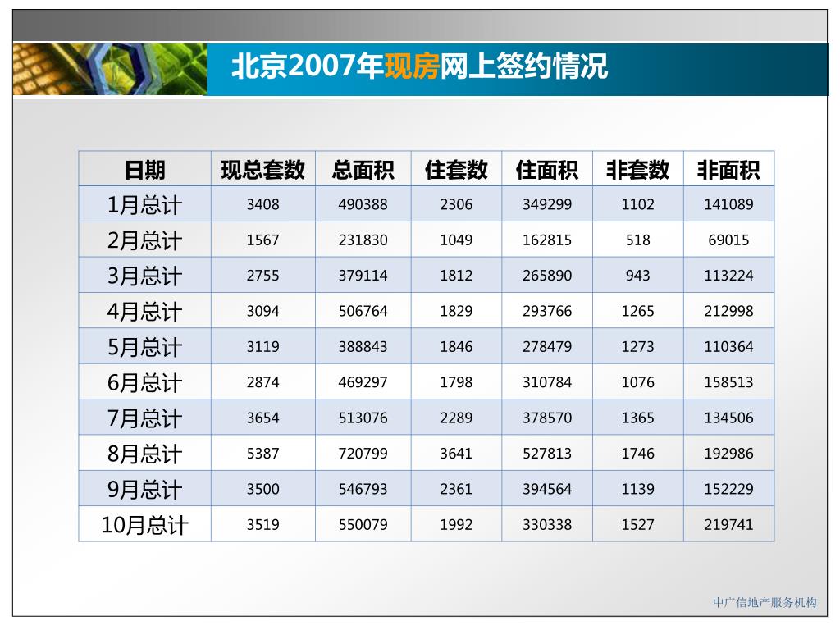Click the 7月总计 row label

(x=144, y=418)
